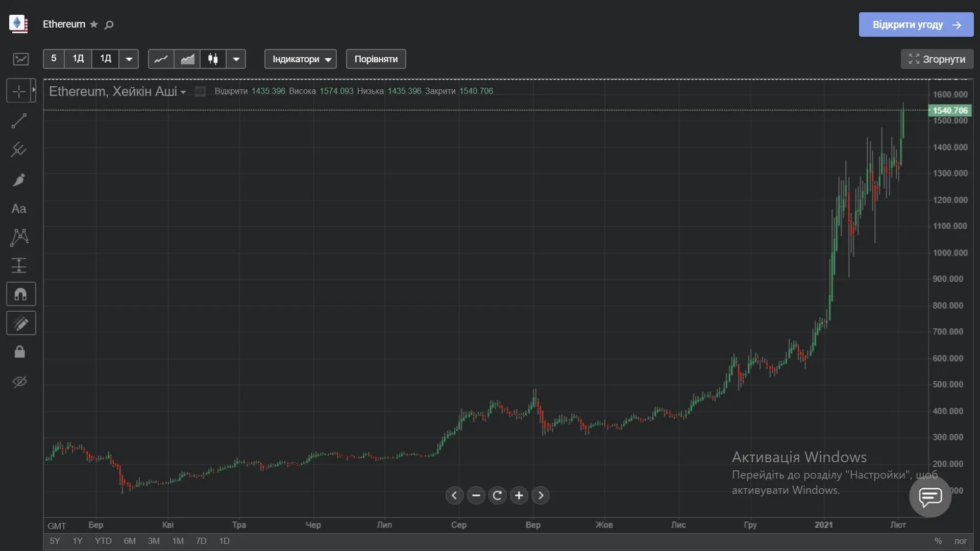Select the Aa text annotation tool
The image size is (980, 551).
click(x=19, y=209)
